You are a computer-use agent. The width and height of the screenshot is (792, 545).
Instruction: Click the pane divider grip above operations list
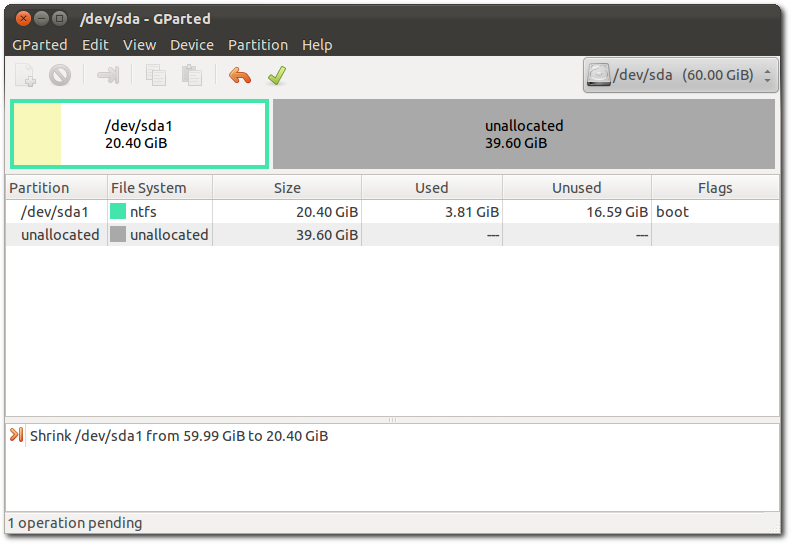[392, 420]
